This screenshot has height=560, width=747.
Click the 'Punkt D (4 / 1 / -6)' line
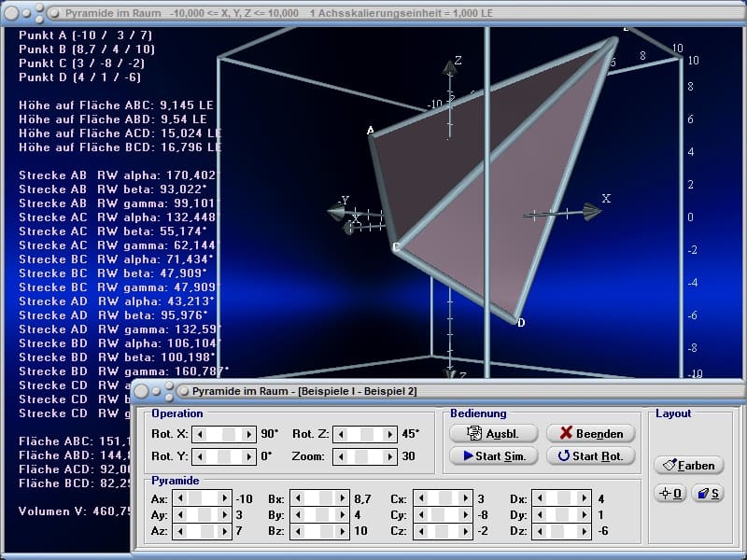(79, 77)
